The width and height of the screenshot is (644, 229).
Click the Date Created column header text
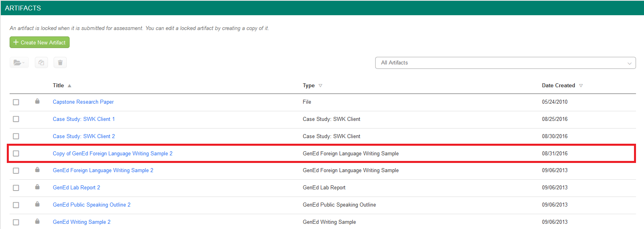pyautogui.click(x=558, y=86)
